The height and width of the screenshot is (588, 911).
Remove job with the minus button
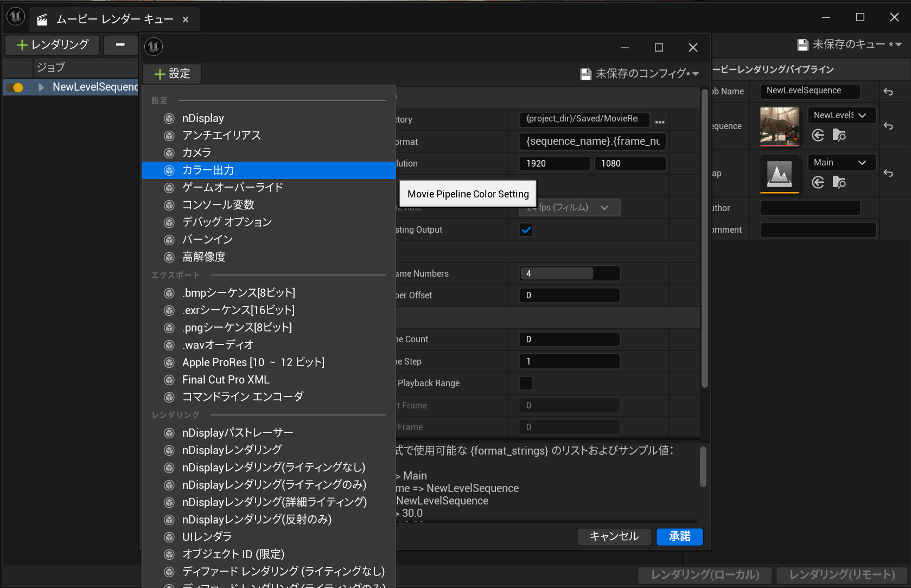point(120,44)
